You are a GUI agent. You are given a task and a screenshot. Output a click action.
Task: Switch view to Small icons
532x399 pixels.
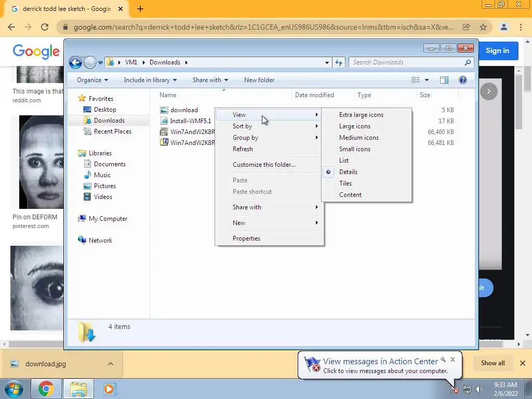point(366,149)
